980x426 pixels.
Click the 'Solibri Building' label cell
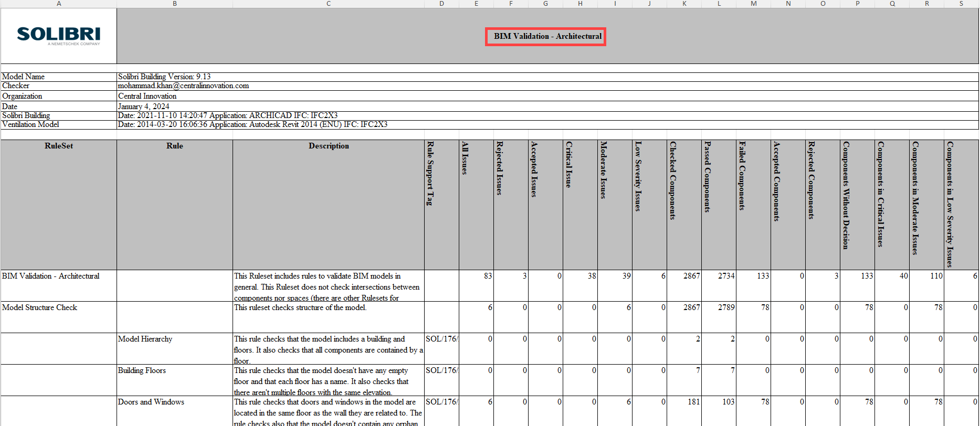59,115
